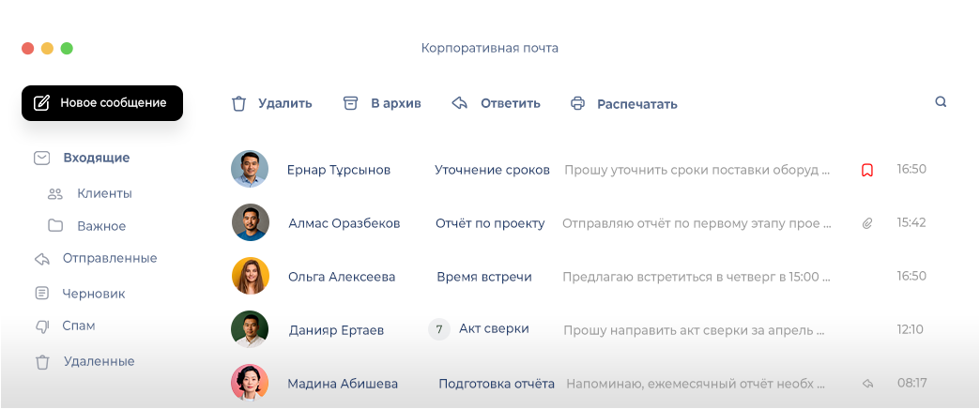Screen dimensions: 980x409
Task: Click the search magnifier icon
Action: click(x=941, y=102)
